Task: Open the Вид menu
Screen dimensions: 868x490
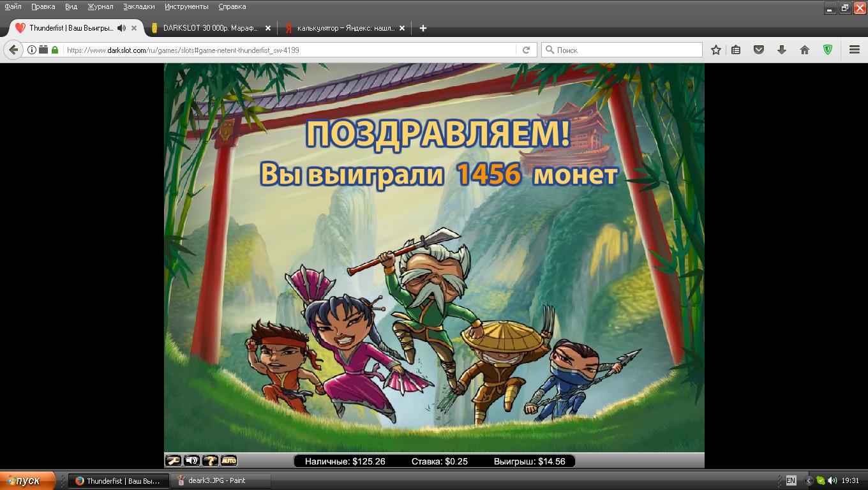Action: (71, 6)
